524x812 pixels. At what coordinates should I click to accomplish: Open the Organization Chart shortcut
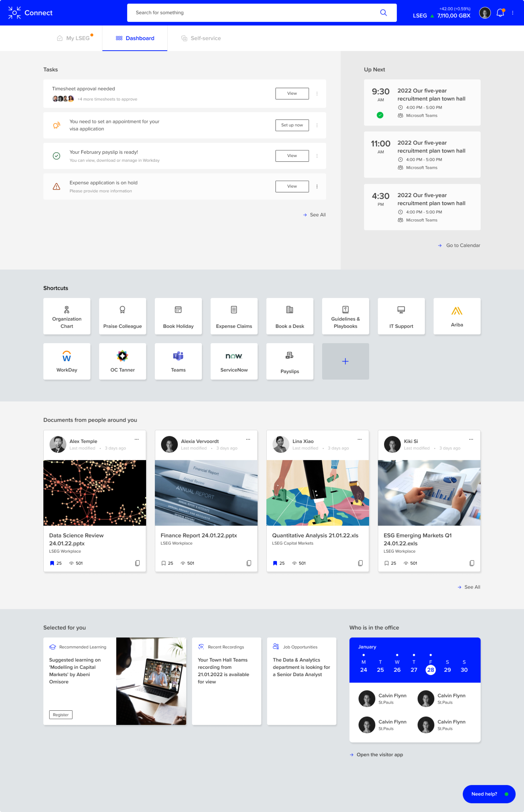67,316
